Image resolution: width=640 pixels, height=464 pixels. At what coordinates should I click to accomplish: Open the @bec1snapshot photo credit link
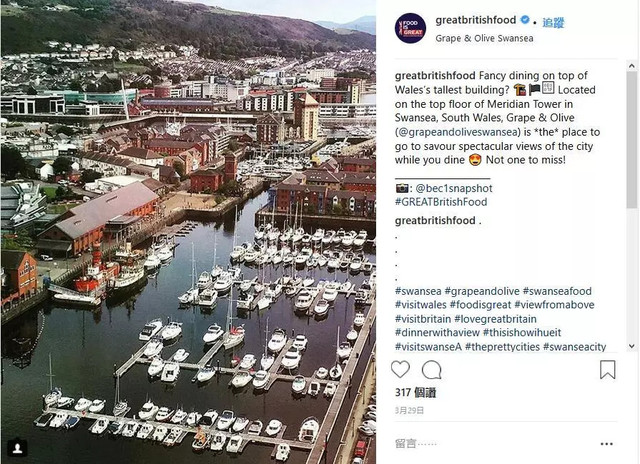tap(453, 188)
